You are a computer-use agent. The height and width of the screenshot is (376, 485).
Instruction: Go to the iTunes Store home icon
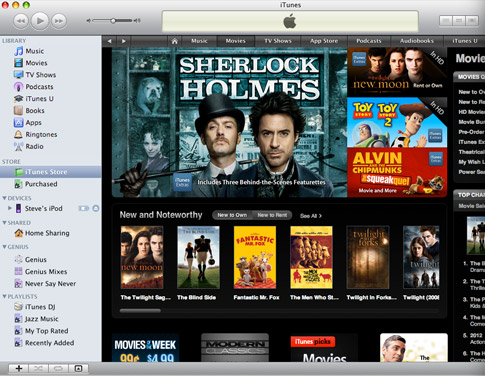pyautogui.click(x=174, y=41)
